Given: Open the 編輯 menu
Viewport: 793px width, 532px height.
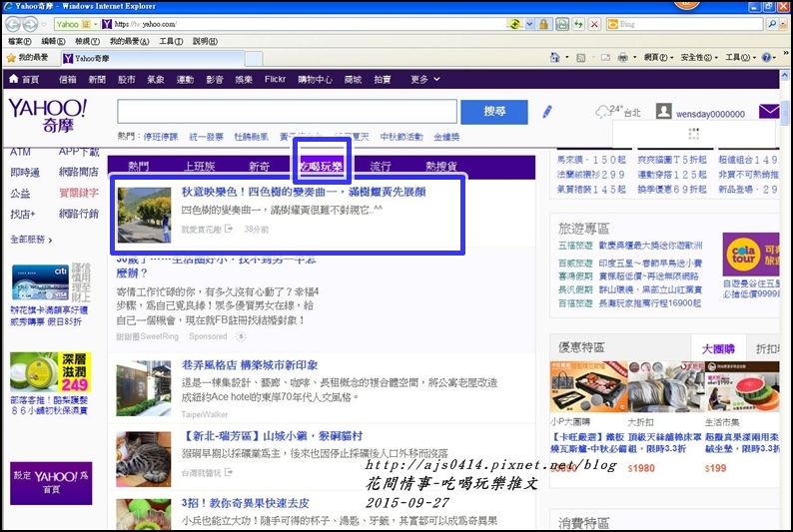Looking at the screenshot, I should [x=53, y=41].
